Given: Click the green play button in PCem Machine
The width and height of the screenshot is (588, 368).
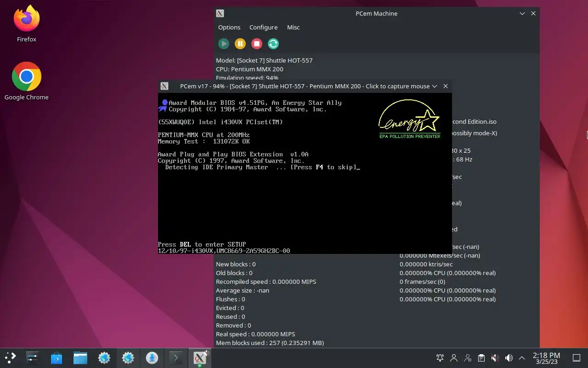Looking at the screenshot, I should 224,44.
